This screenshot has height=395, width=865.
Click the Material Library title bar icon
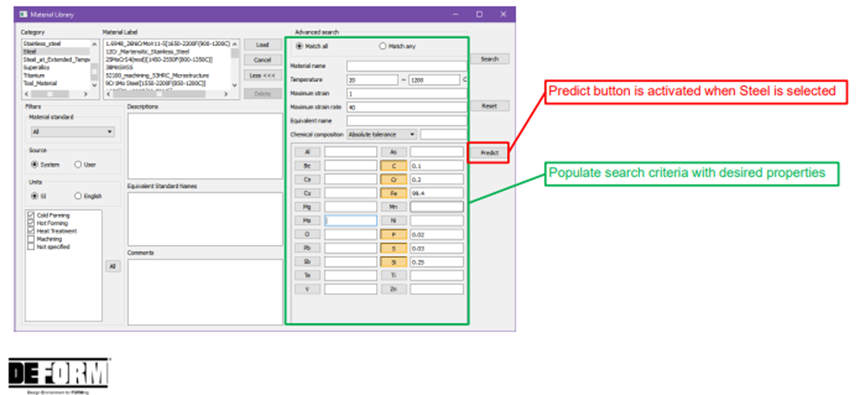[24, 14]
